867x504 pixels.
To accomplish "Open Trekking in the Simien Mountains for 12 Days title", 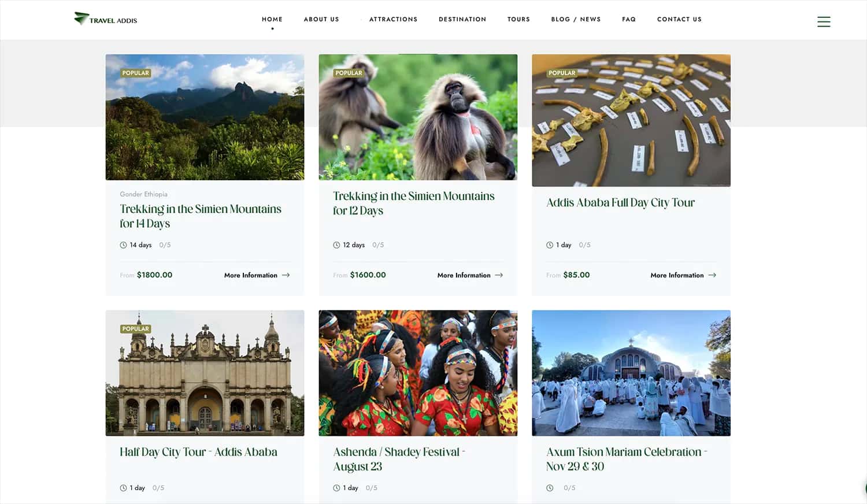I will 414,203.
